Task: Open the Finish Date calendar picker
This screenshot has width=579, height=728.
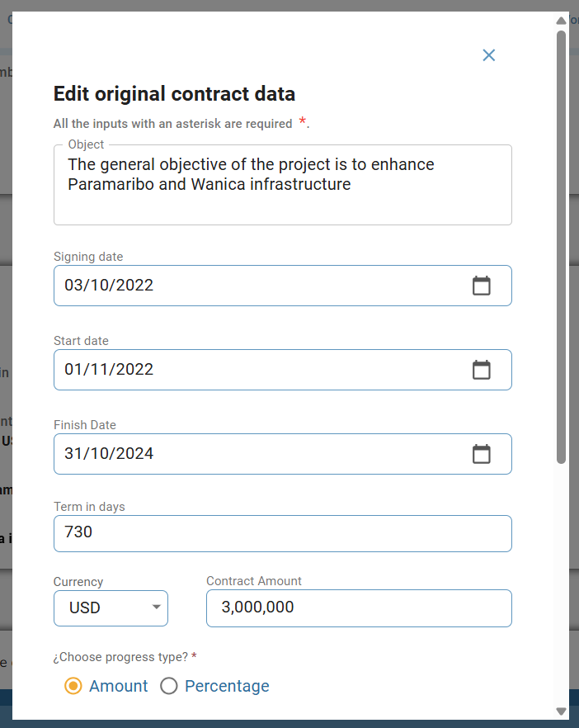Action: click(481, 454)
